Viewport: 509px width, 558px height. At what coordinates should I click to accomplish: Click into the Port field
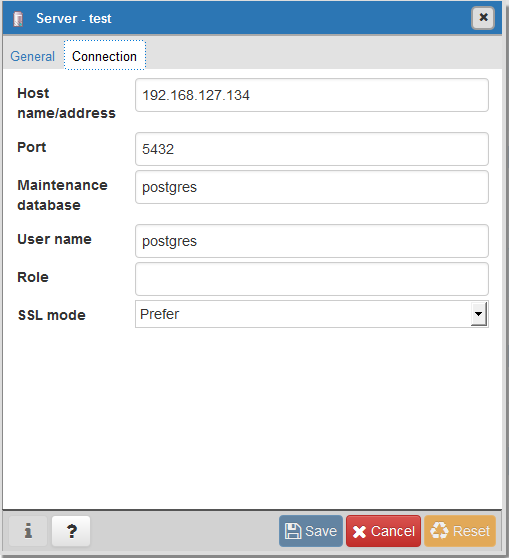312,149
